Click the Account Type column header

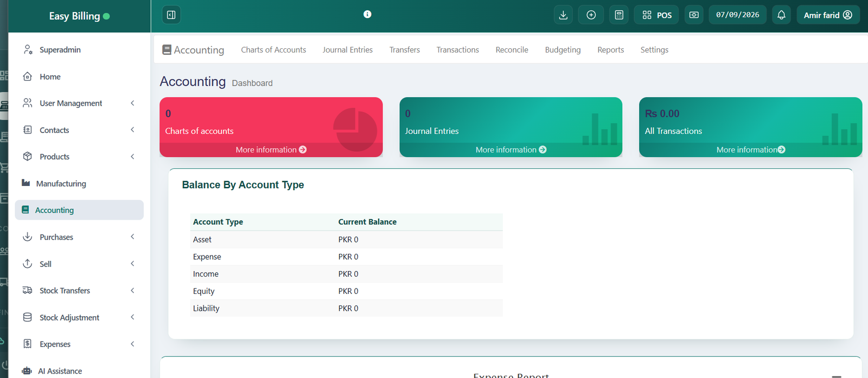tap(218, 222)
